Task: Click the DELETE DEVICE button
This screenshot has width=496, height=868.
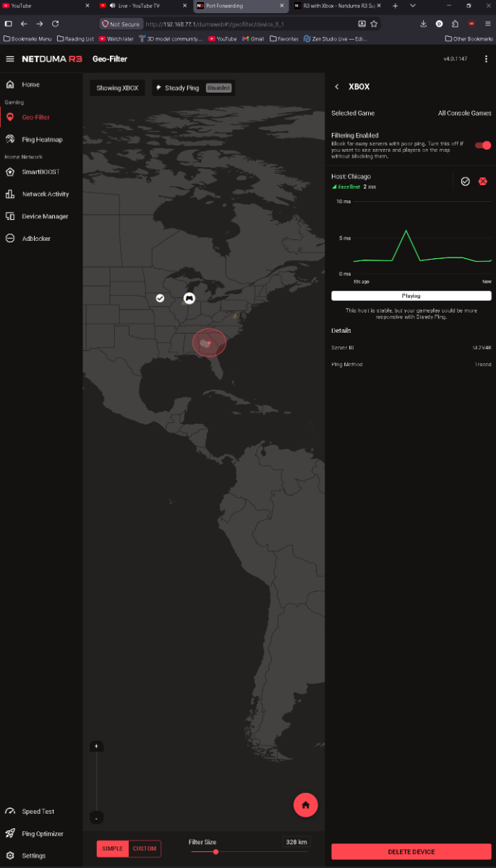Action: [x=411, y=851]
